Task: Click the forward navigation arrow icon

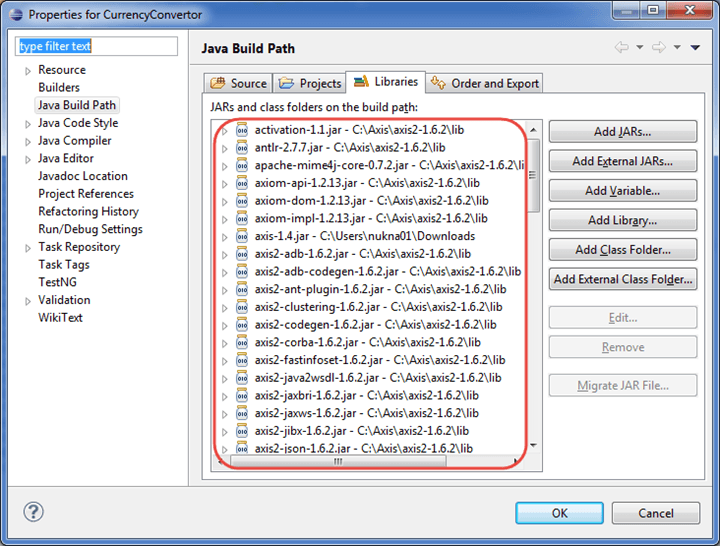Action: 658,48
